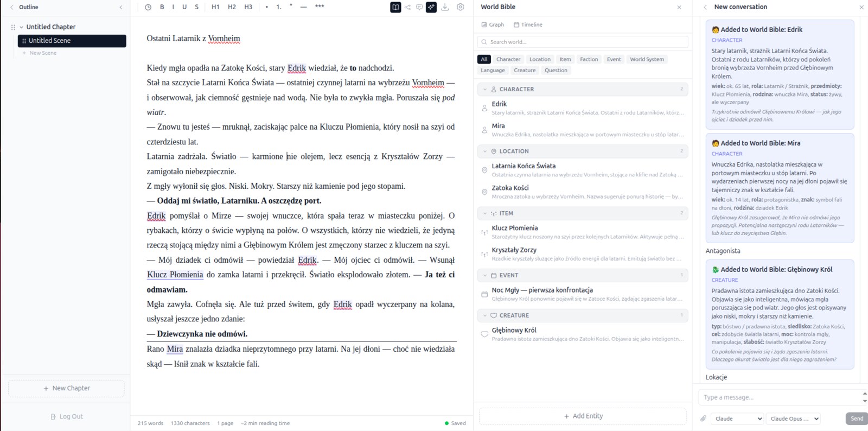Viewport: 868px width, 431px height.
Task: Click the Add Entity button
Action: tap(583, 416)
